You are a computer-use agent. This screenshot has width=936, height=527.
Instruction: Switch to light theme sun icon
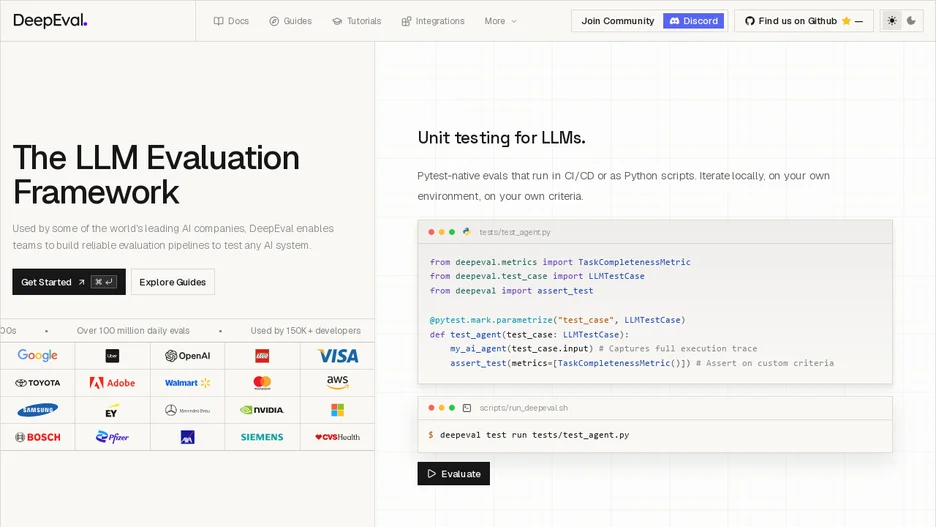[892, 21]
